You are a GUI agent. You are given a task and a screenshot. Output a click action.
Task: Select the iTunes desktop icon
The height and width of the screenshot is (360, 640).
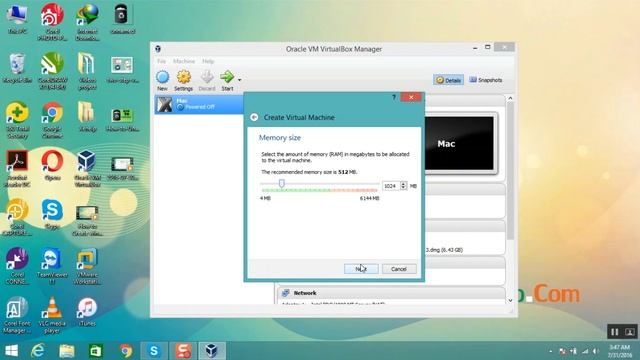tap(87, 312)
